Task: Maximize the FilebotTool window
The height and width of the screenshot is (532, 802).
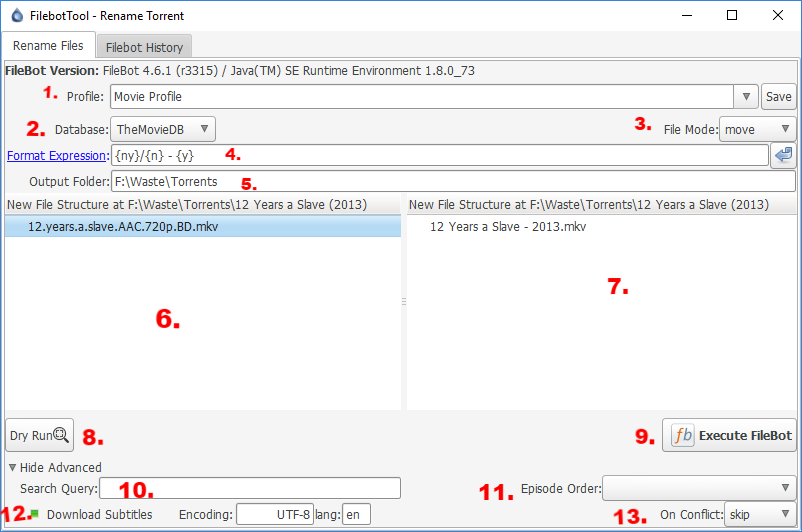Action: [732, 15]
